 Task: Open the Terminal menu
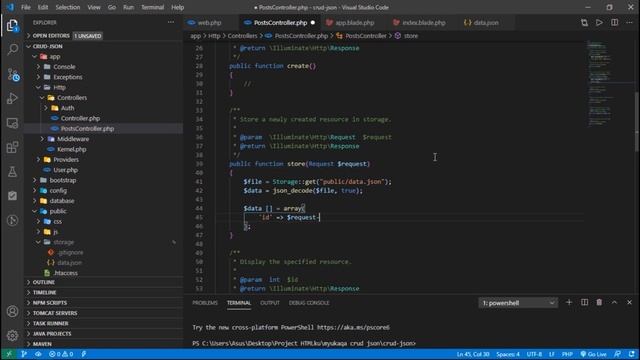(x=152, y=7)
